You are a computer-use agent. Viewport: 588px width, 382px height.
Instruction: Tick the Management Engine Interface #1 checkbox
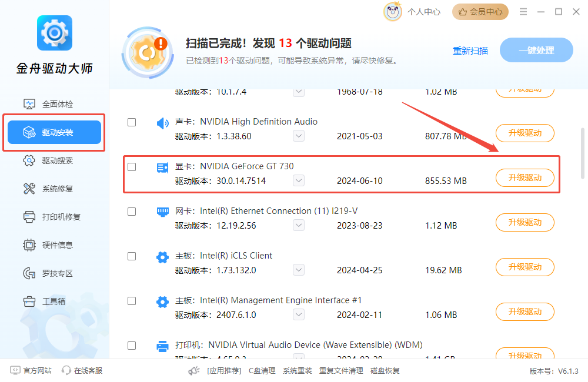pyautogui.click(x=132, y=301)
